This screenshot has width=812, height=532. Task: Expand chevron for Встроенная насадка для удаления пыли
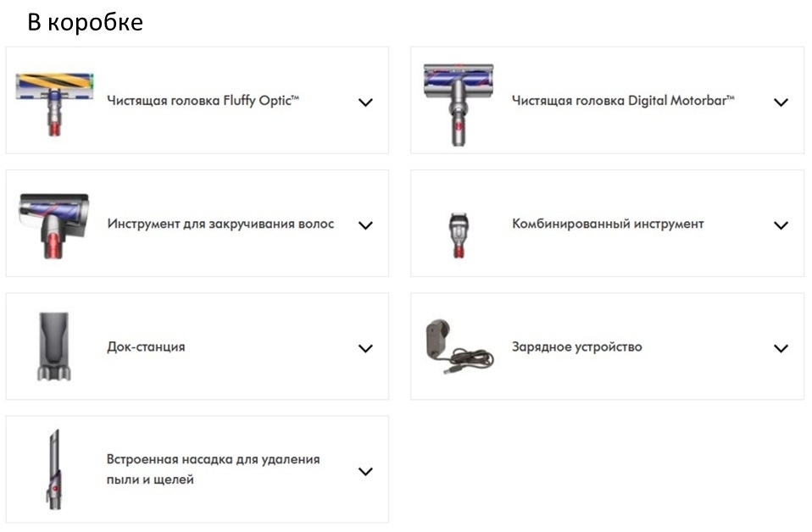[x=365, y=472]
